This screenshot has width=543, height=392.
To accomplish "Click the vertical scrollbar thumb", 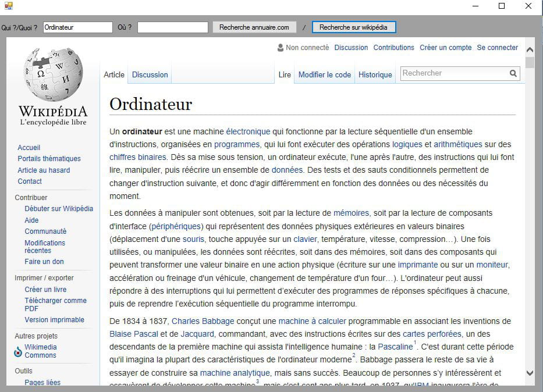I will (530, 62).
